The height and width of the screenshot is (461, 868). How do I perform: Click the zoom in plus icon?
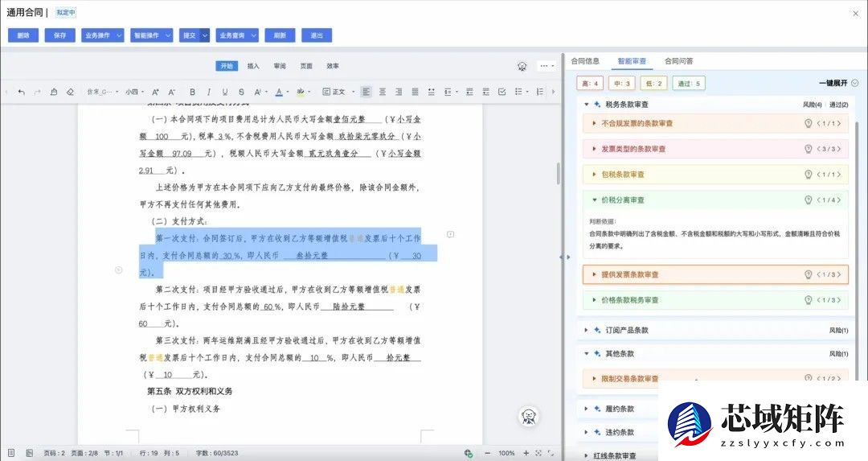coord(526,453)
